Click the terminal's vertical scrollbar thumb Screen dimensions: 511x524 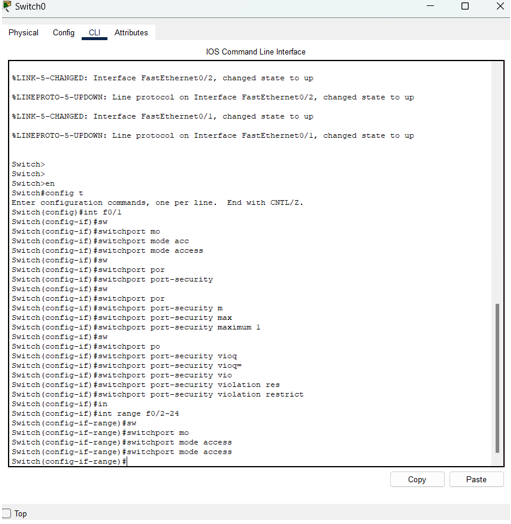[497, 378]
